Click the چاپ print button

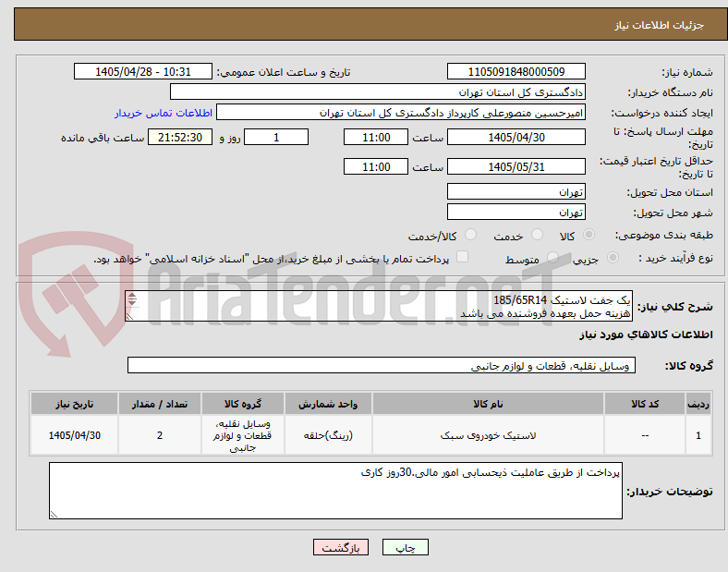click(x=406, y=547)
